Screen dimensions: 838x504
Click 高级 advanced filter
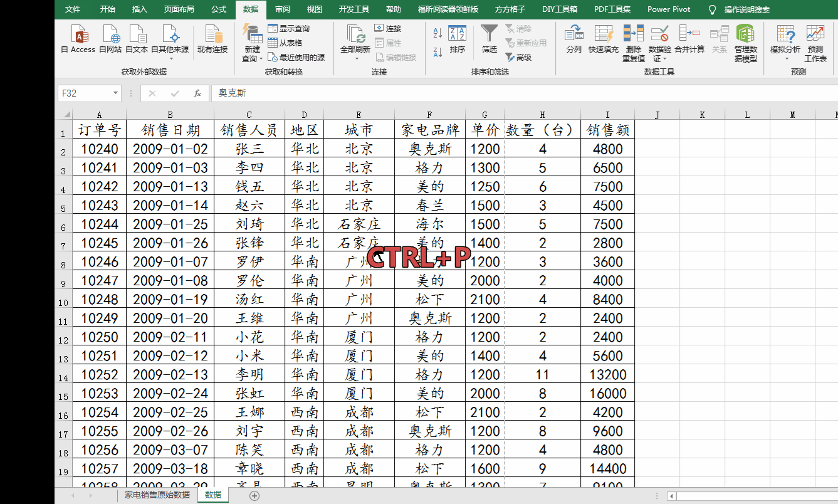point(518,57)
